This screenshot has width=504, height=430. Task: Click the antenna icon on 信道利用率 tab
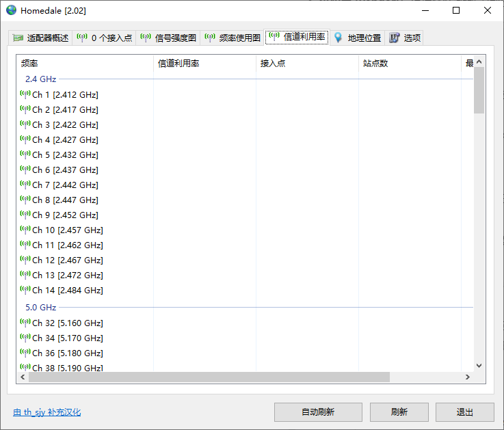[274, 36]
